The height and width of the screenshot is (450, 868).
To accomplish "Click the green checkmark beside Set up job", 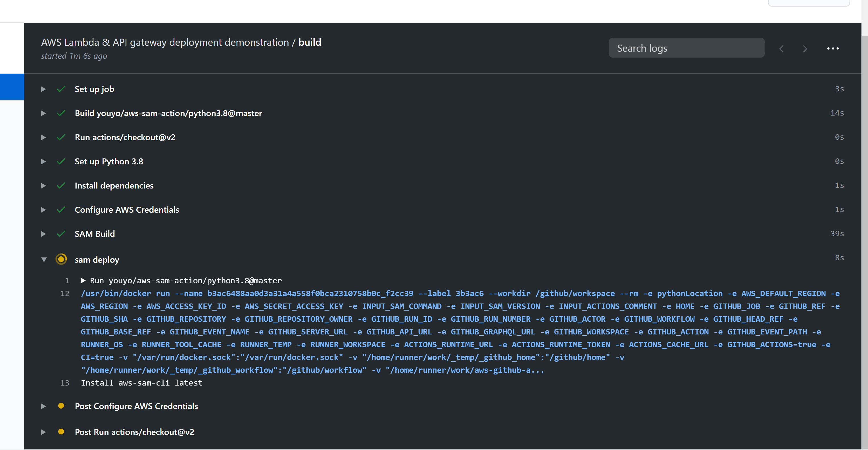I will 61,89.
